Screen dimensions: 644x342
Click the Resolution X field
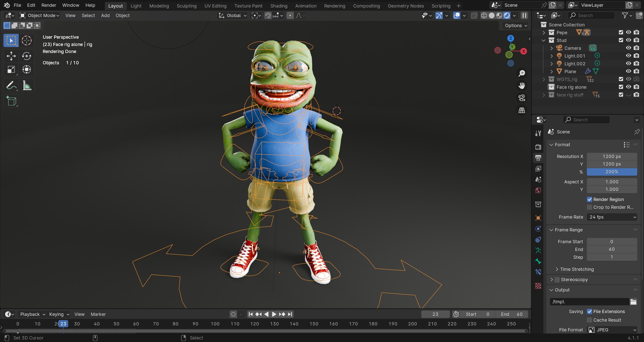point(612,157)
